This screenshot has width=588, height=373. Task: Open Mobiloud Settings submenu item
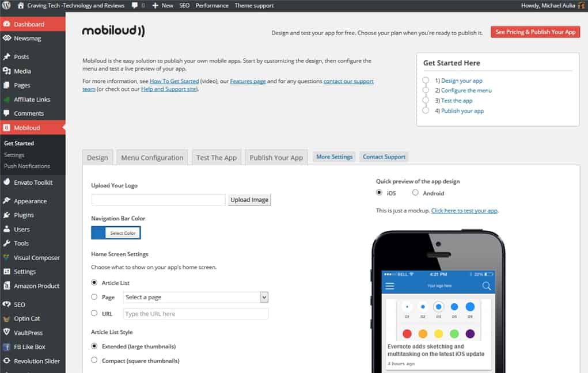pyautogui.click(x=14, y=155)
